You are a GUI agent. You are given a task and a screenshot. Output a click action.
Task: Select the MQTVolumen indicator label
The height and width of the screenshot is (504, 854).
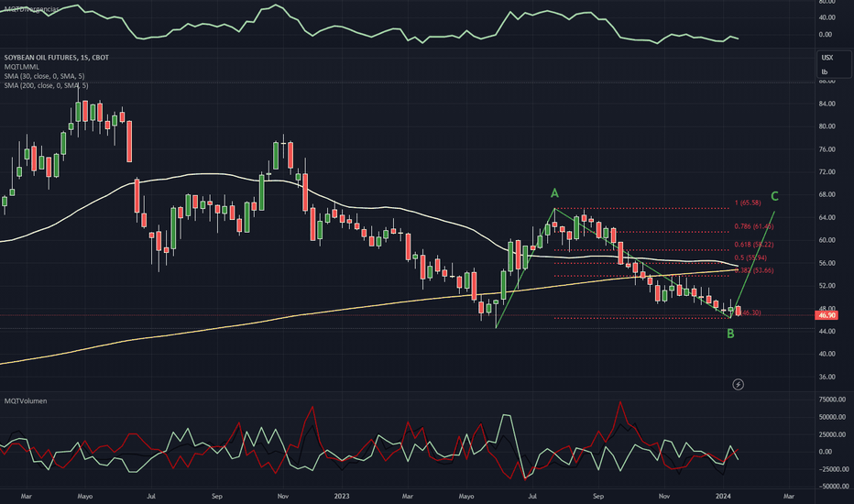pyautogui.click(x=26, y=401)
